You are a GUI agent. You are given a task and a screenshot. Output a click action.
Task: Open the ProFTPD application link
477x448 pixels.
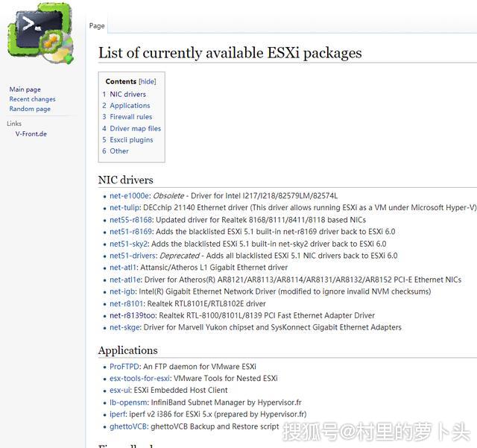(124, 367)
